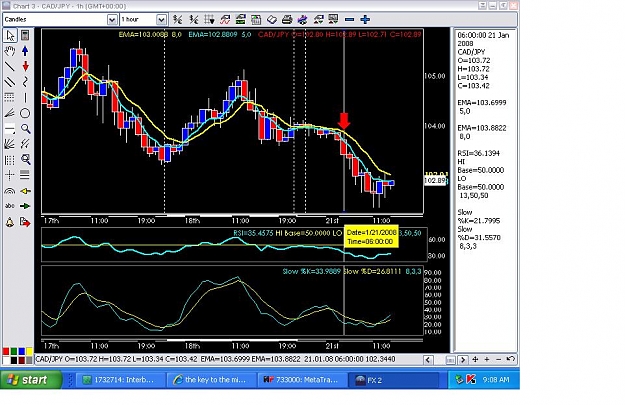Select the magnifier zoom tool
The width and height of the screenshot is (625, 405).
26,129
